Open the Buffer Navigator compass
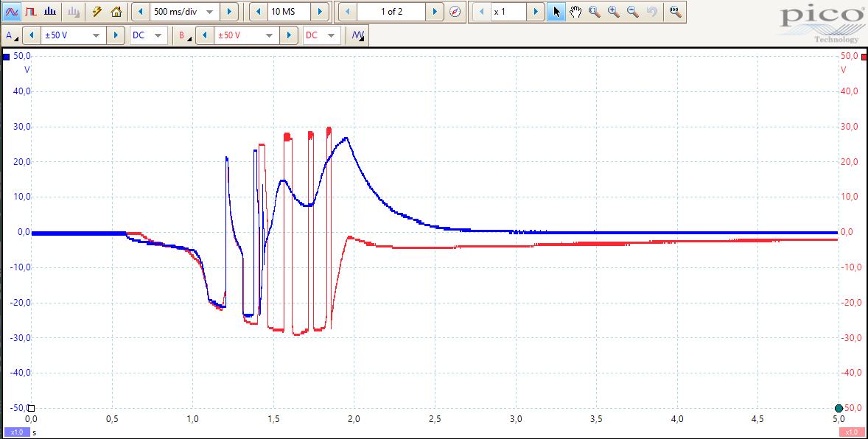The height and width of the screenshot is (439, 868). tap(455, 11)
